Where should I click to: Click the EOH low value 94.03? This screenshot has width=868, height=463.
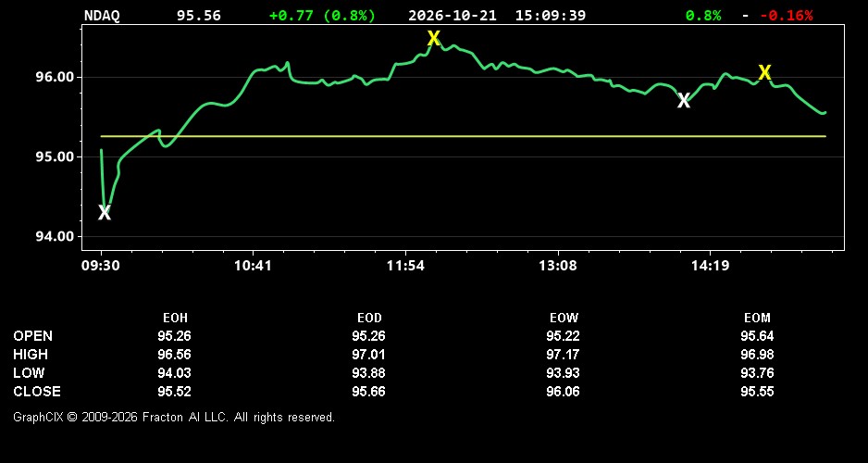coord(174,373)
